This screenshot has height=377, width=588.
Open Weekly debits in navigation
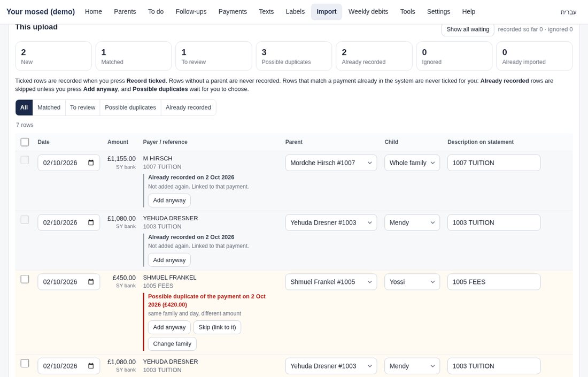point(368,12)
